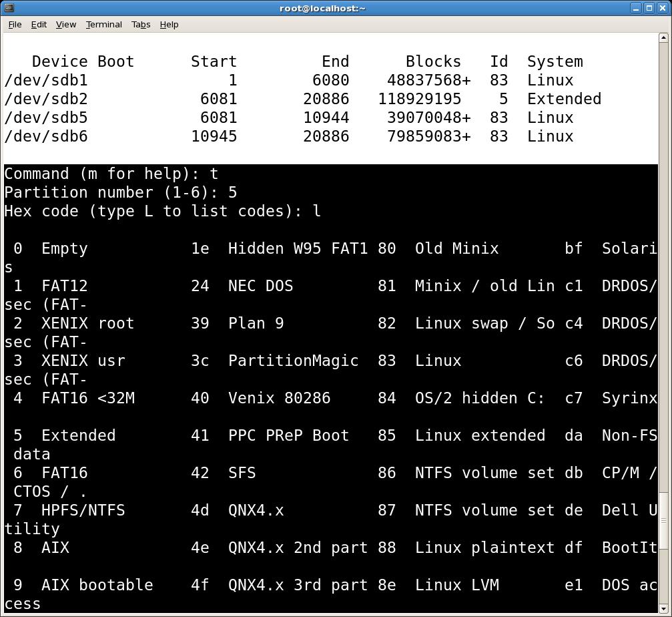The width and height of the screenshot is (672, 617).
Task: Click the cursor after the hex code prompt
Action: click(x=326, y=211)
